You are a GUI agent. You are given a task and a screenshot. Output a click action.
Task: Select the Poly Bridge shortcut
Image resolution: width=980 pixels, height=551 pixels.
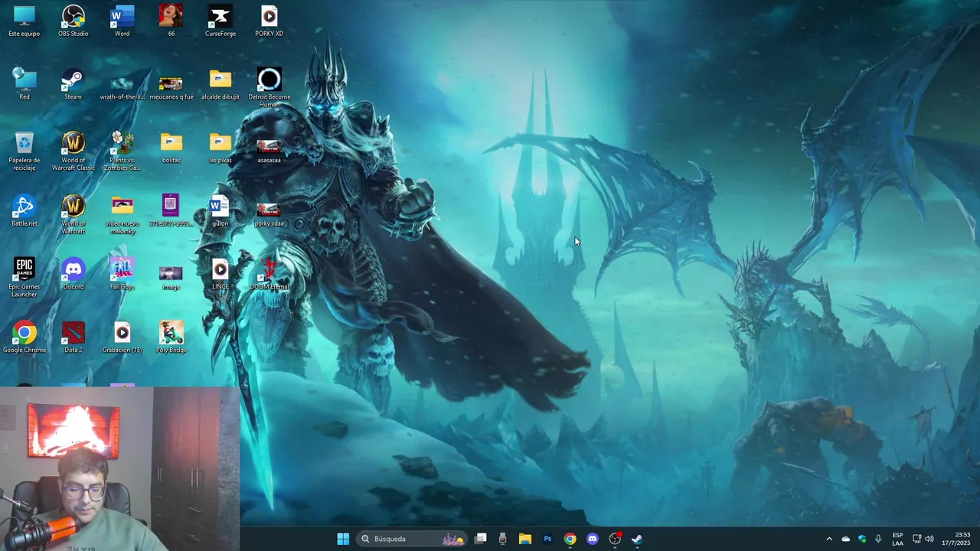(x=171, y=337)
